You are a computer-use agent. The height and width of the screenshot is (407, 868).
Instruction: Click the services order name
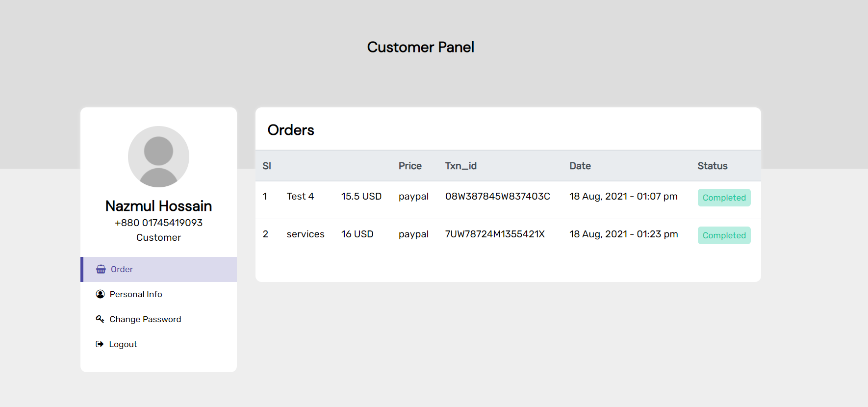pos(306,234)
